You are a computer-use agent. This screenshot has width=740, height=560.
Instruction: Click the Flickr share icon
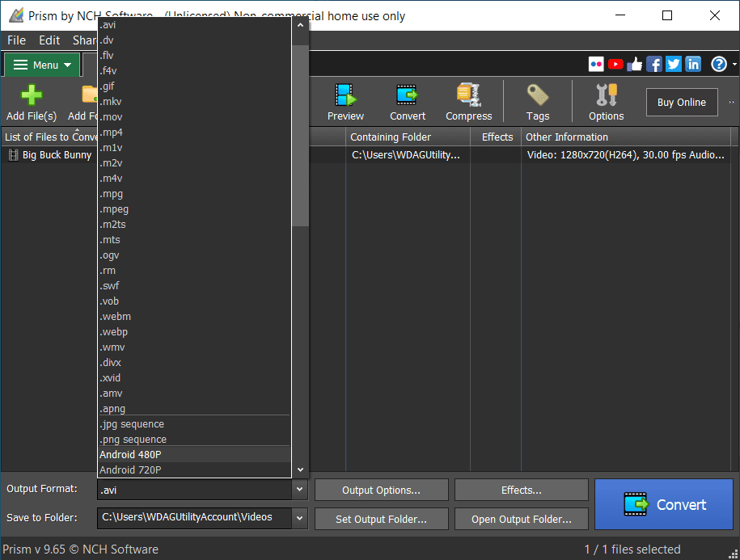coord(596,64)
